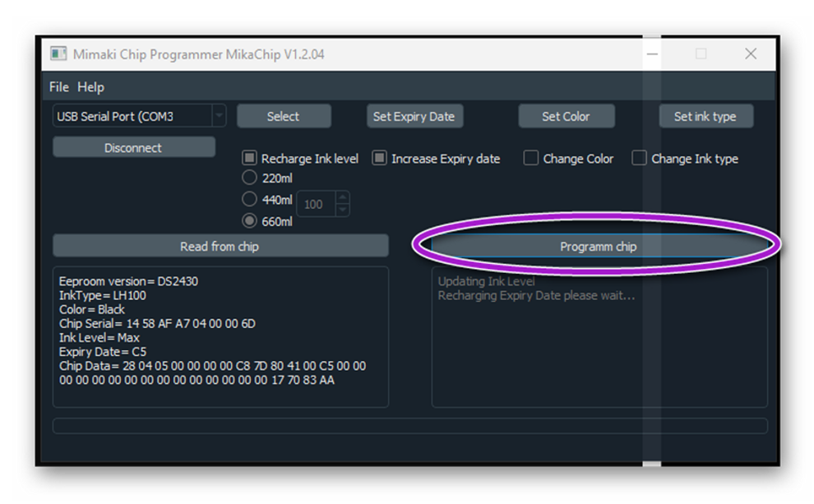Click the Programm chip button

point(599,246)
